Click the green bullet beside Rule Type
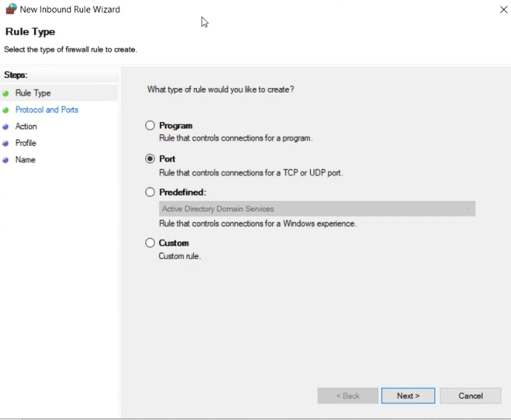The image size is (511, 420). 6,93
